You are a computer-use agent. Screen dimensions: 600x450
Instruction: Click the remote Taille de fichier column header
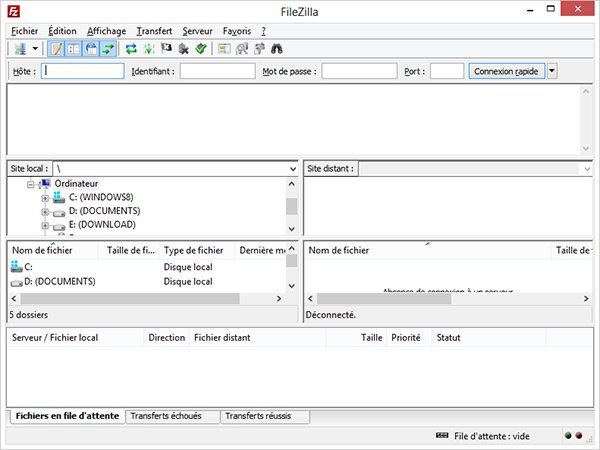tap(572, 251)
